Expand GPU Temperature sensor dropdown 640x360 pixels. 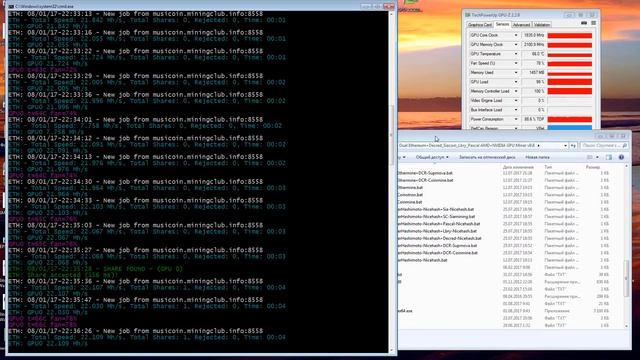(x=516, y=54)
